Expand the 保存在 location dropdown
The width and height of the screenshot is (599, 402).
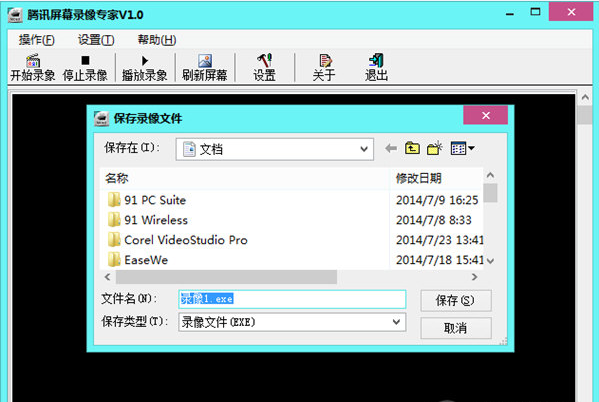point(364,149)
